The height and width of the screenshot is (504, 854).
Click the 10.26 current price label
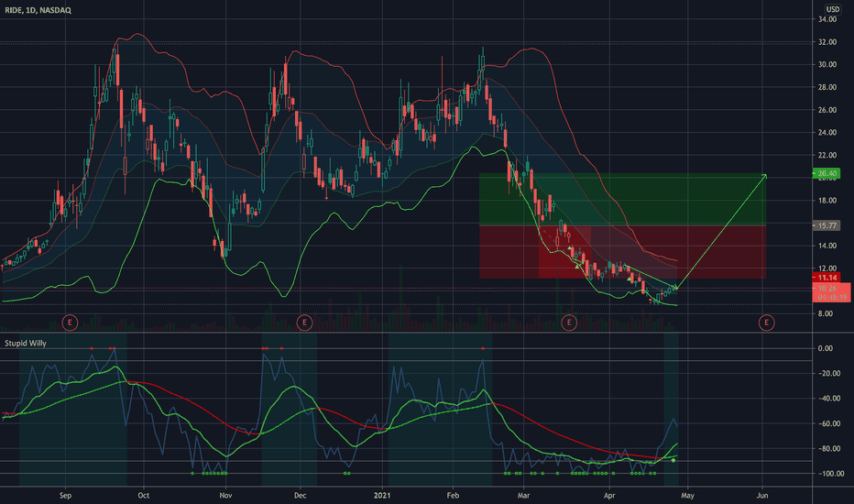(x=831, y=292)
